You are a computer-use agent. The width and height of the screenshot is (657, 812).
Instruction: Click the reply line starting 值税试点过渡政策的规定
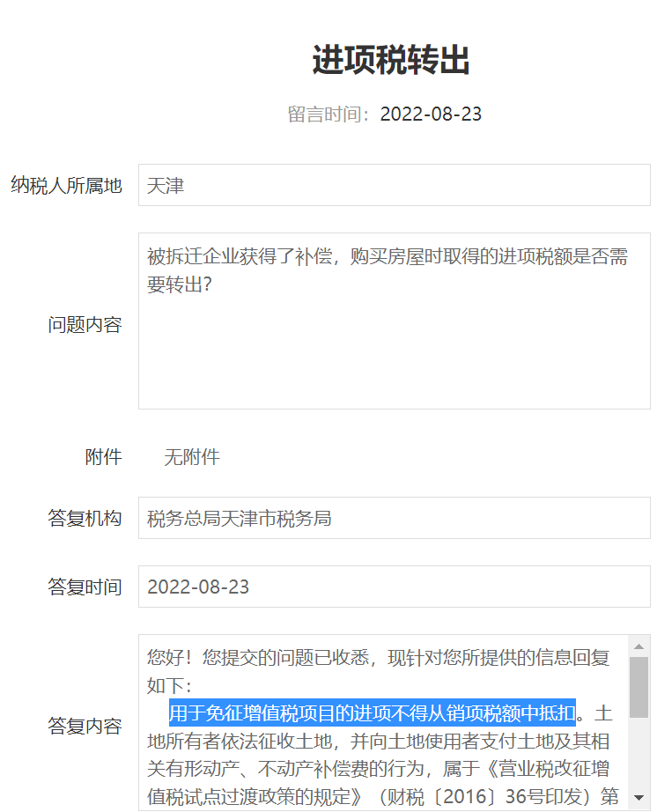pyautogui.click(x=382, y=796)
